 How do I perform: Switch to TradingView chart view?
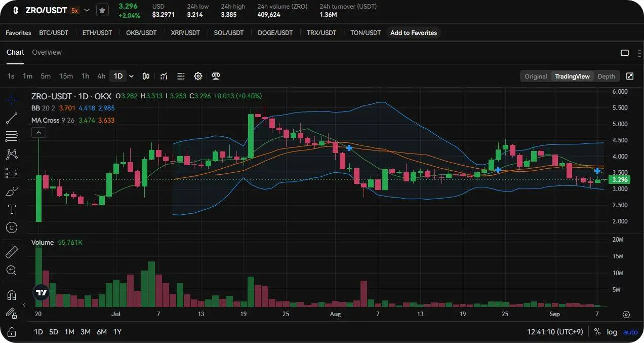pos(572,76)
